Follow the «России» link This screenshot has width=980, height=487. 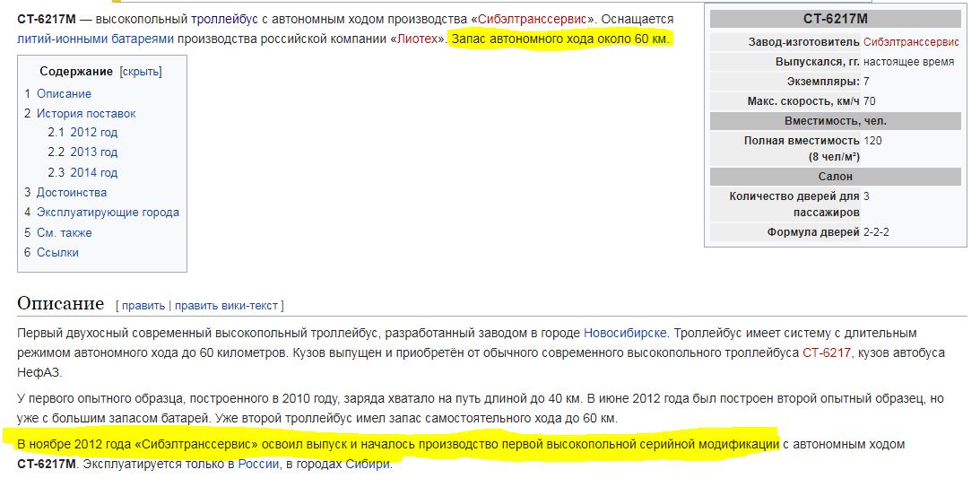tap(259, 465)
